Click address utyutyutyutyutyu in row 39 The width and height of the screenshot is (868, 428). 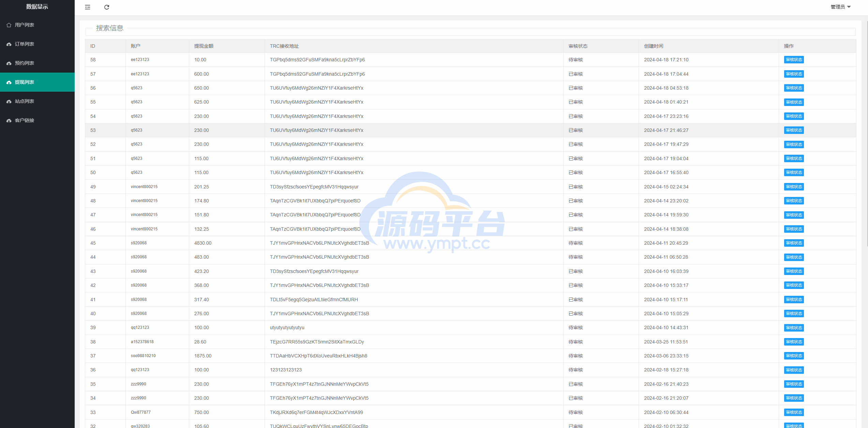click(287, 327)
